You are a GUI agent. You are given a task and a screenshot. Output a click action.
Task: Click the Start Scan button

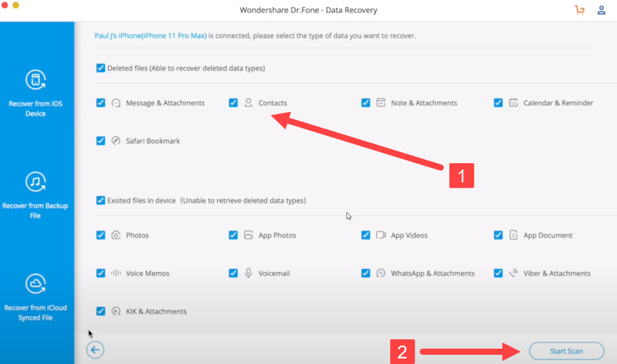pos(566,351)
